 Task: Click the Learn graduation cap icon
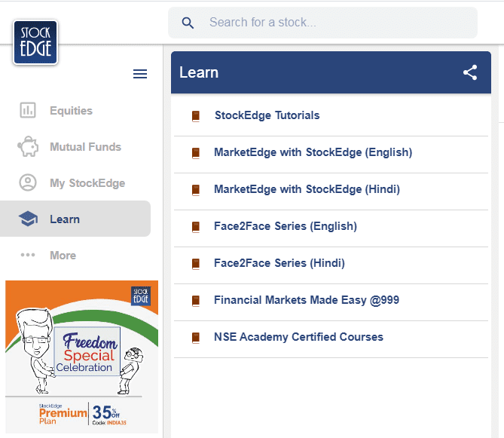(28, 219)
